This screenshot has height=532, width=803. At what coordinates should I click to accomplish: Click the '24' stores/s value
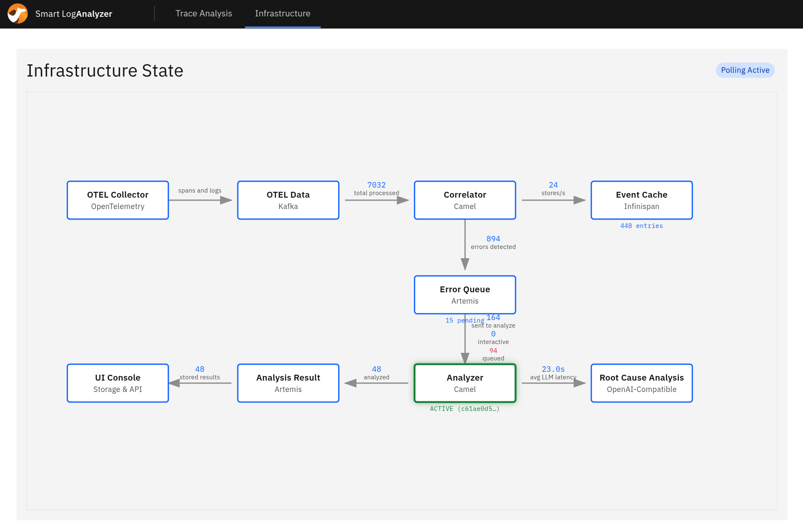553,185
